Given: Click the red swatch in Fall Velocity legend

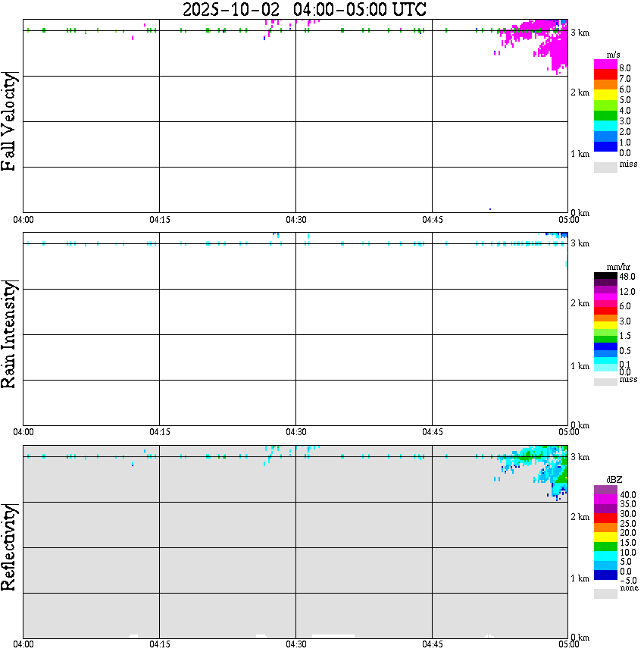Looking at the screenshot, I should (605, 75).
